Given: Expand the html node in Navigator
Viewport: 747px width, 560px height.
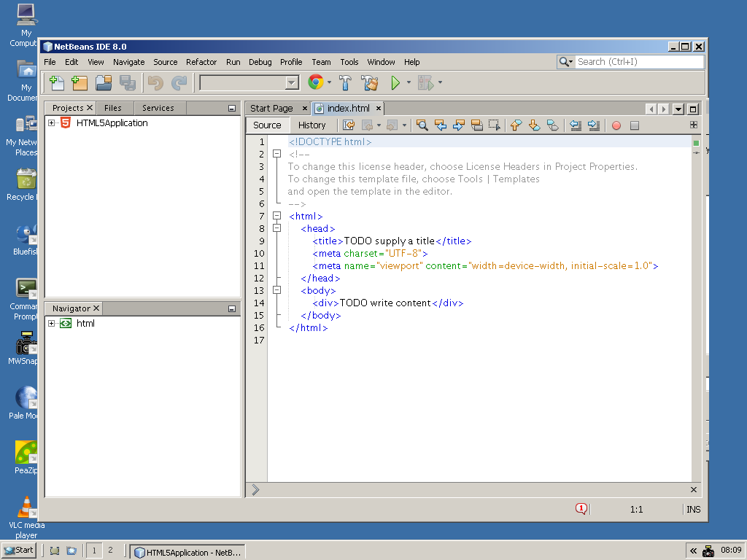Looking at the screenshot, I should (52, 324).
